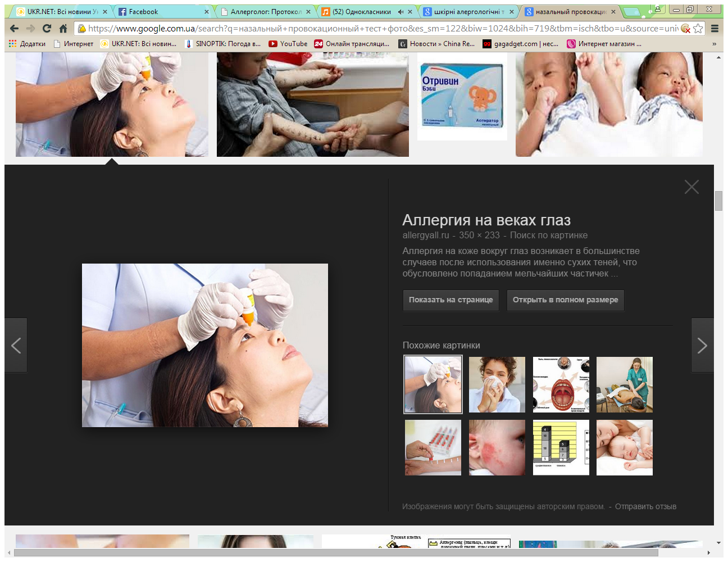Open the Новости » China Re... bookmark
The image size is (728, 562).
click(436, 44)
